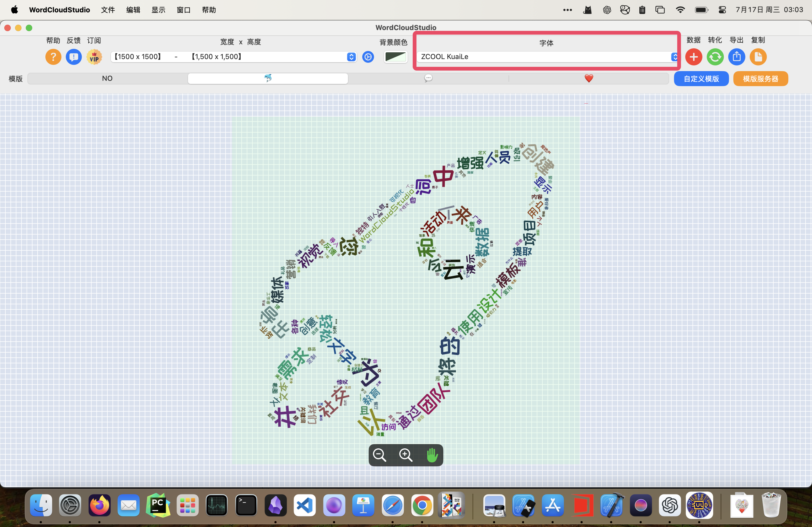The height and width of the screenshot is (527, 812).
Task: Zoom out with the minus magnifier
Action: tap(380, 455)
